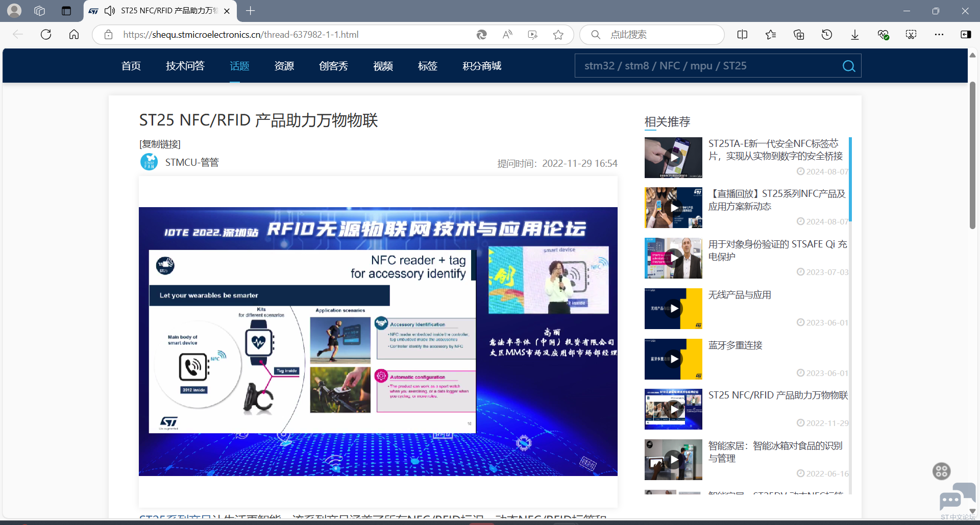980x525 pixels.
Task: Open the favorites list
Action: click(x=771, y=35)
